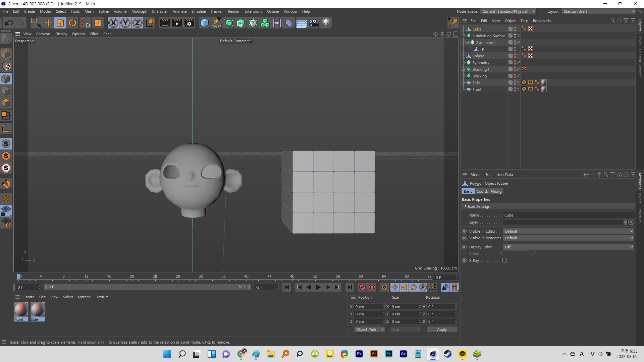
Task: Expand Symmetry tree node
Action: click(x=464, y=63)
